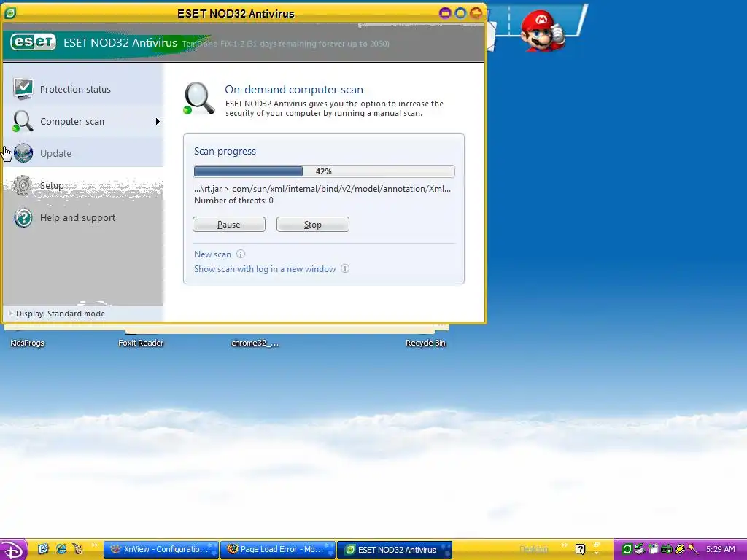This screenshot has width=747, height=560.
Task: Select the Foxit Reader desktop shortcut label
Action: 141,343
